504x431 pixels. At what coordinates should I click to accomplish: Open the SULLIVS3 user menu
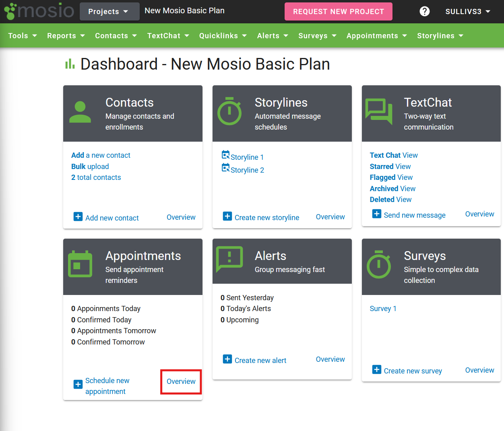(x=468, y=11)
